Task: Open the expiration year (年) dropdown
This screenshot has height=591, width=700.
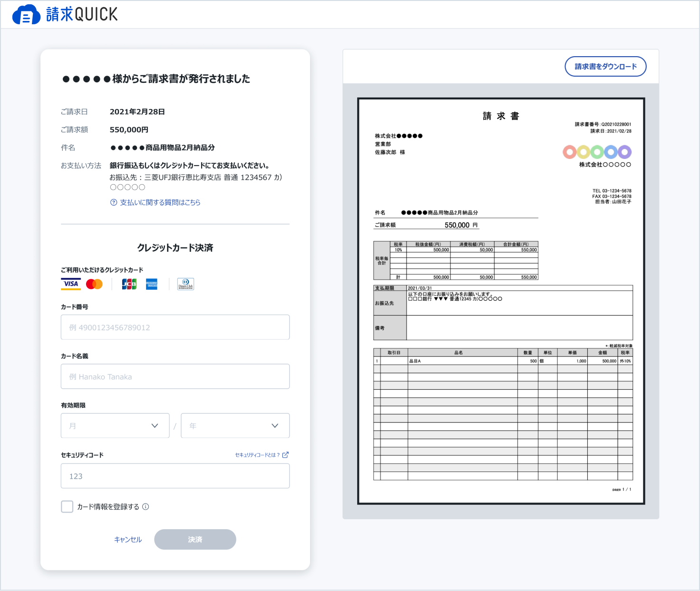Action: pos(235,425)
